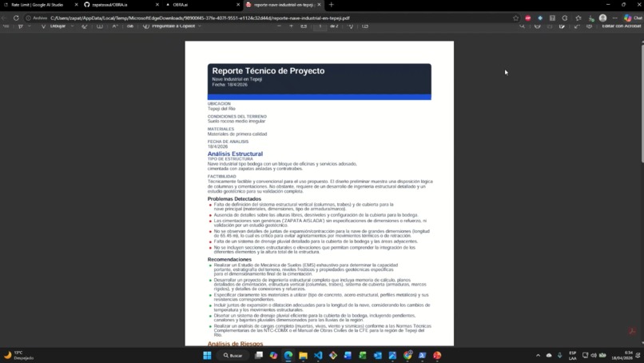644x363 pixels.
Task: Click the PDF vertical scrollbar
Action: pos(642,103)
